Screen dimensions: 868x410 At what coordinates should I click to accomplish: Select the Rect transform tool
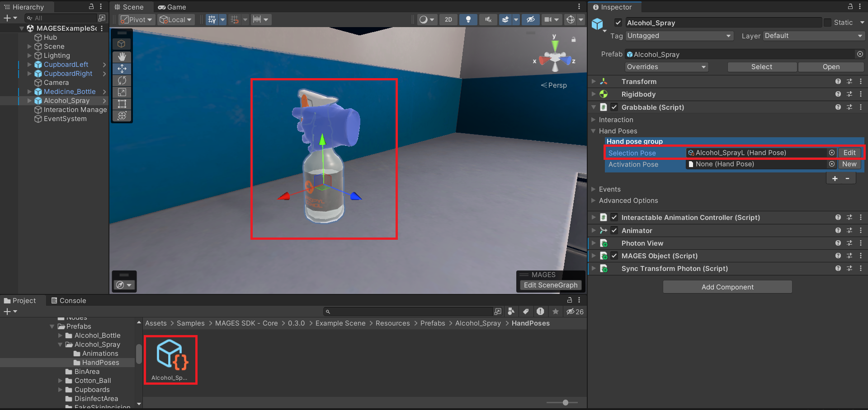pos(122,104)
